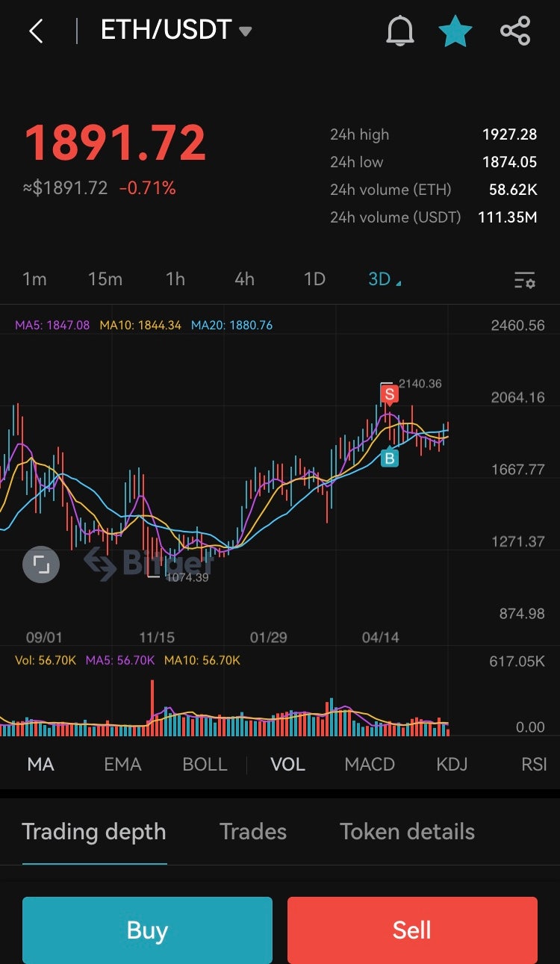Tap the 1891.72 current price
The image size is (560, 964).
[x=115, y=143]
